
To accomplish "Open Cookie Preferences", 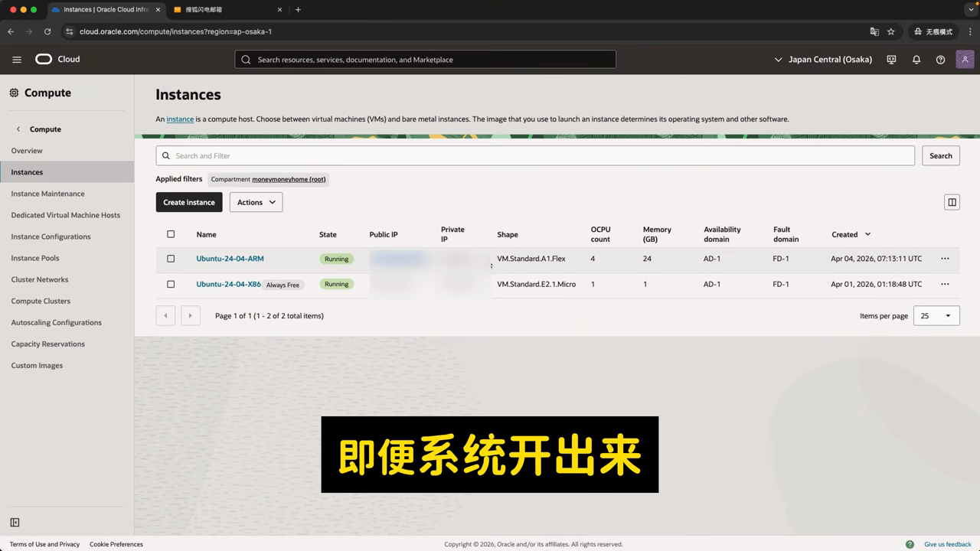I will [x=116, y=544].
